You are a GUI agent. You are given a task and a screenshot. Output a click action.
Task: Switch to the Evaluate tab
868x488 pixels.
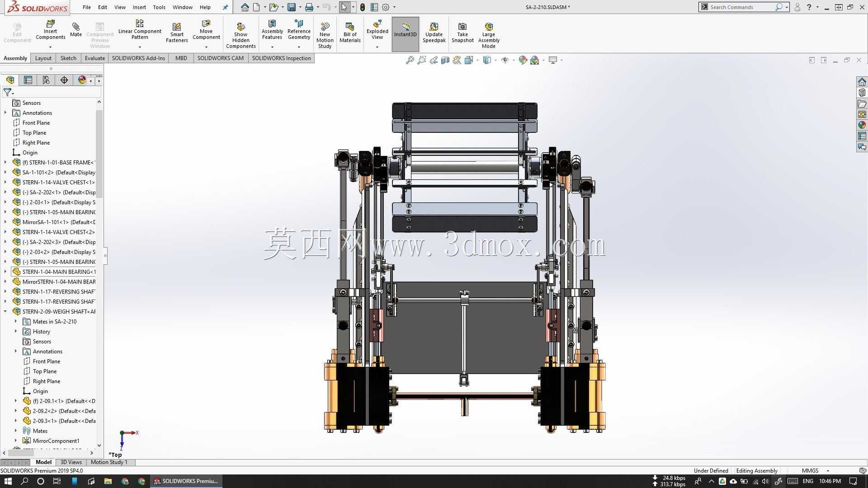[95, 58]
